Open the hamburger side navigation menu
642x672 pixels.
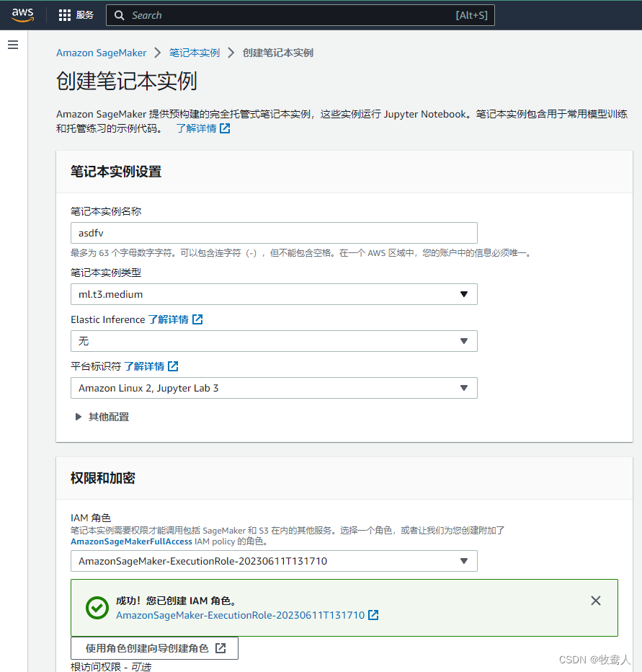click(13, 45)
